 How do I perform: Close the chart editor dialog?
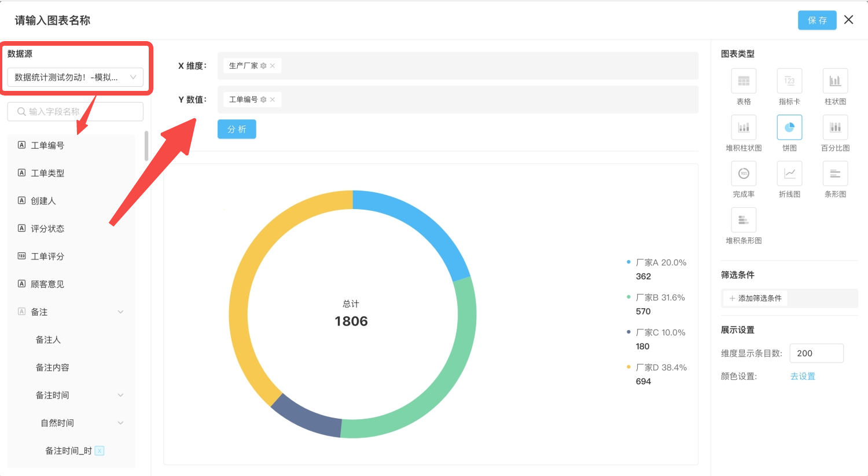[848, 20]
